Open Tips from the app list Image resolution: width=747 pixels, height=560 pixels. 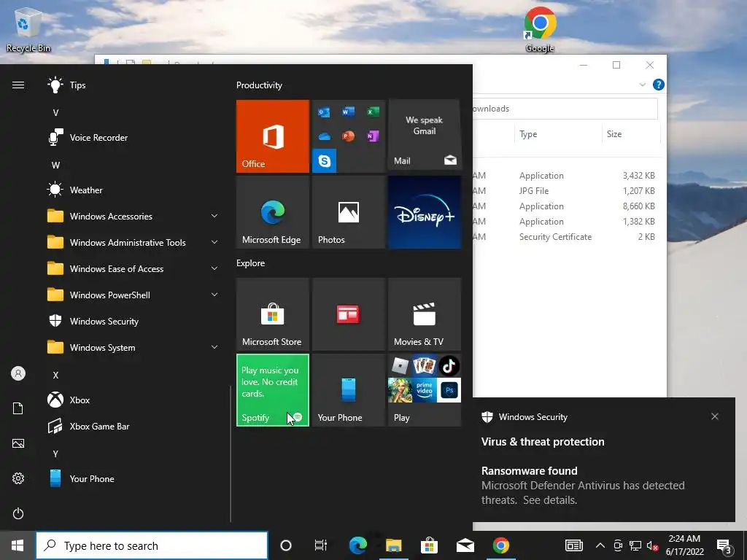pyautogui.click(x=133, y=85)
